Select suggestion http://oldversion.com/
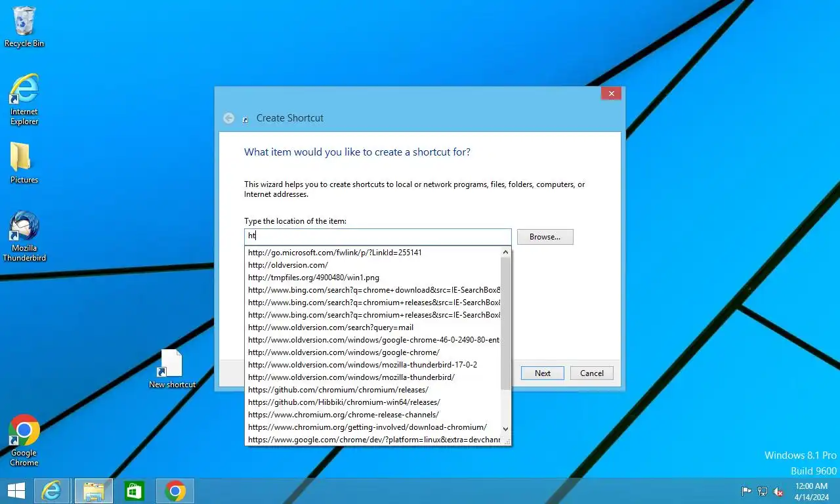 (x=373, y=265)
